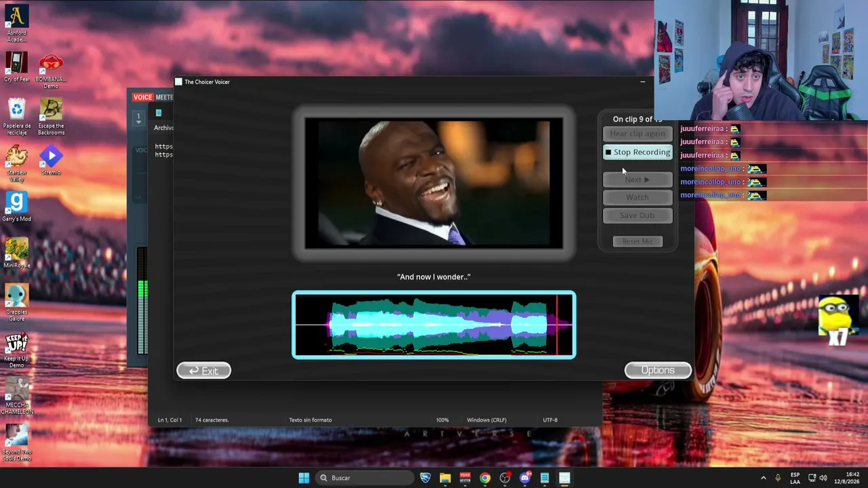
Task: Click the Save Dub button
Action: pyautogui.click(x=637, y=216)
